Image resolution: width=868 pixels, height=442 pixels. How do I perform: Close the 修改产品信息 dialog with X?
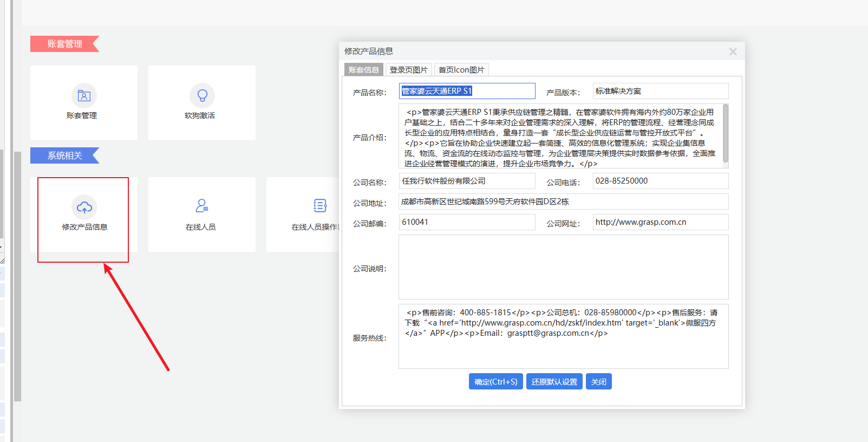pos(733,51)
